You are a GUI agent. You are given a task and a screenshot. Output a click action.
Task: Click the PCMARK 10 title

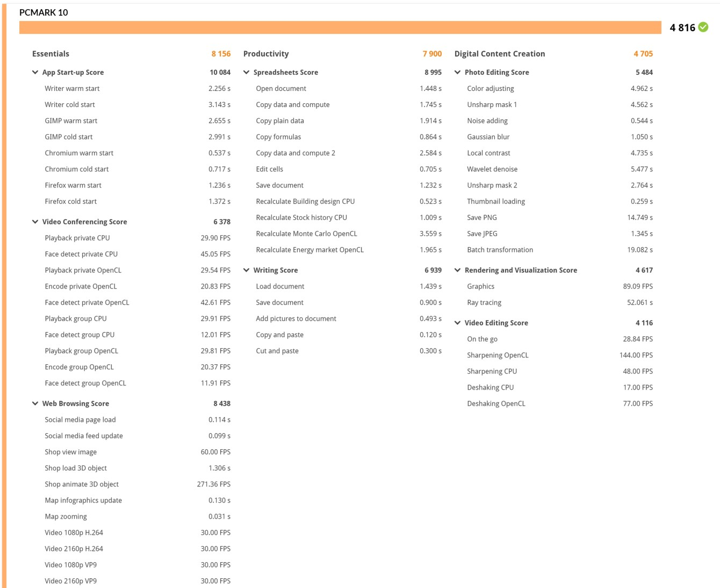click(44, 12)
